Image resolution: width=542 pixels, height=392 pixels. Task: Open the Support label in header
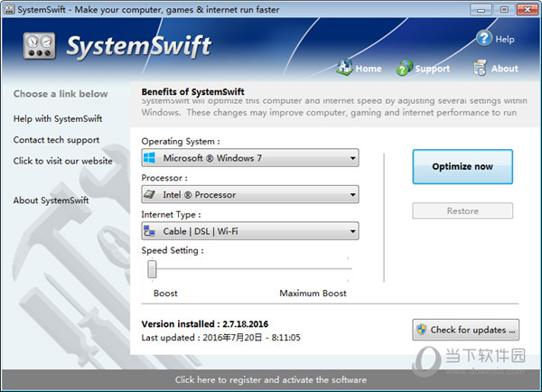tap(433, 69)
